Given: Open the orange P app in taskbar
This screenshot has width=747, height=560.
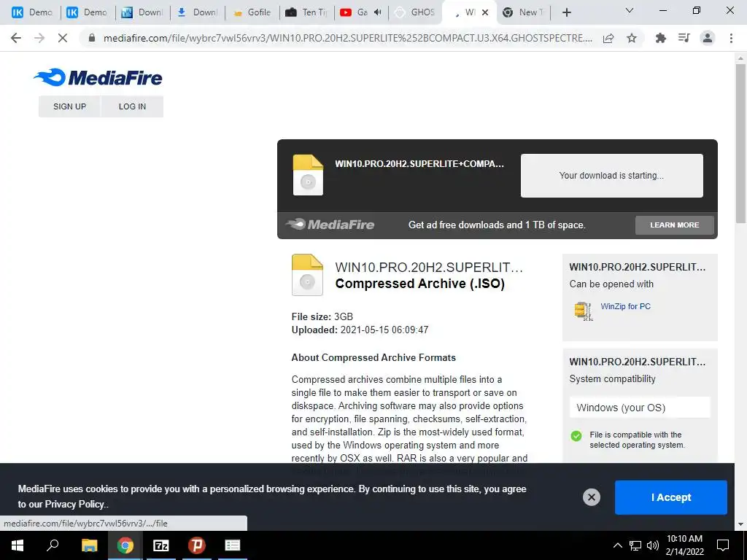Looking at the screenshot, I should pyautogui.click(x=196, y=545).
